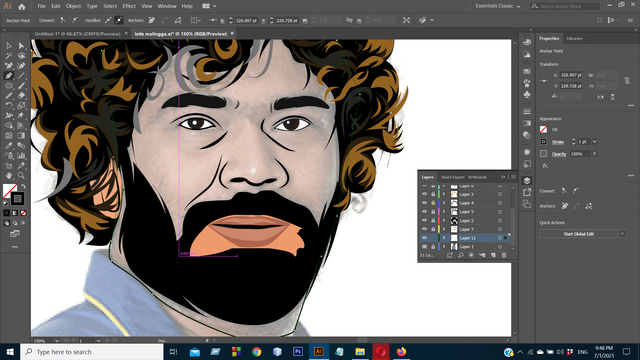Viewport: 640px width, 360px height.
Task: Hide Layer 11 using its eye icon
Action: [x=424, y=238]
